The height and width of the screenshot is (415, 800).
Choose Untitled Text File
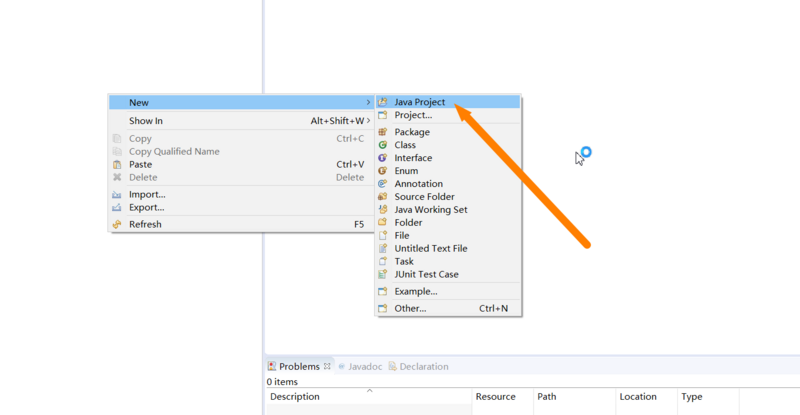pyautogui.click(x=448, y=248)
